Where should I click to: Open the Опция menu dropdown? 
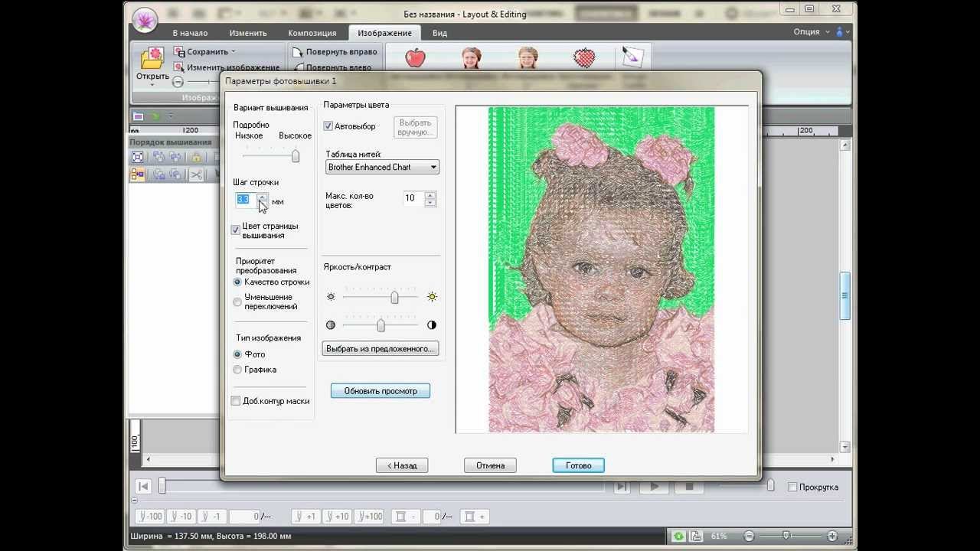[x=810, y=32]
